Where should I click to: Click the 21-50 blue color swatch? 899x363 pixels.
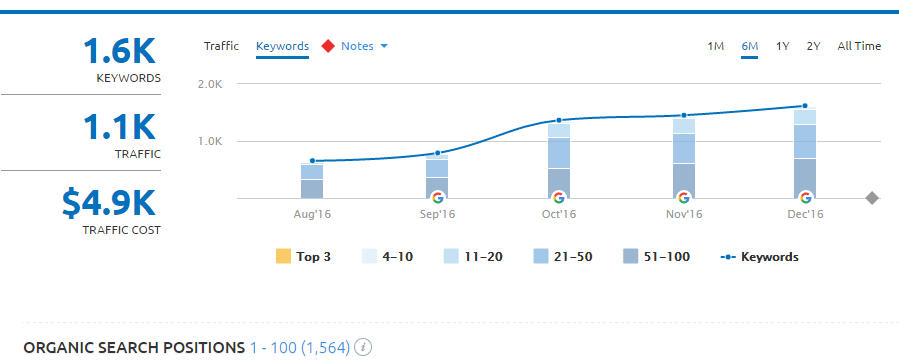click(541, 256)
